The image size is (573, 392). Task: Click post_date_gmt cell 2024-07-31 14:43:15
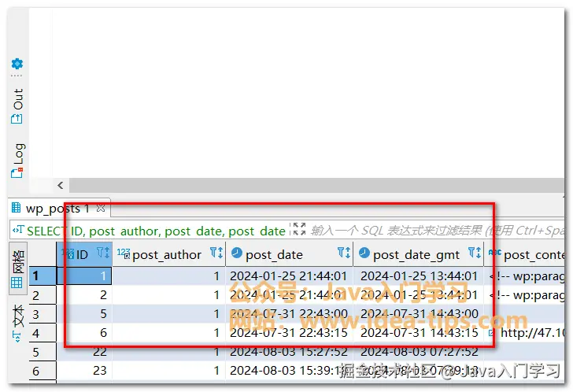click(419, 333)
